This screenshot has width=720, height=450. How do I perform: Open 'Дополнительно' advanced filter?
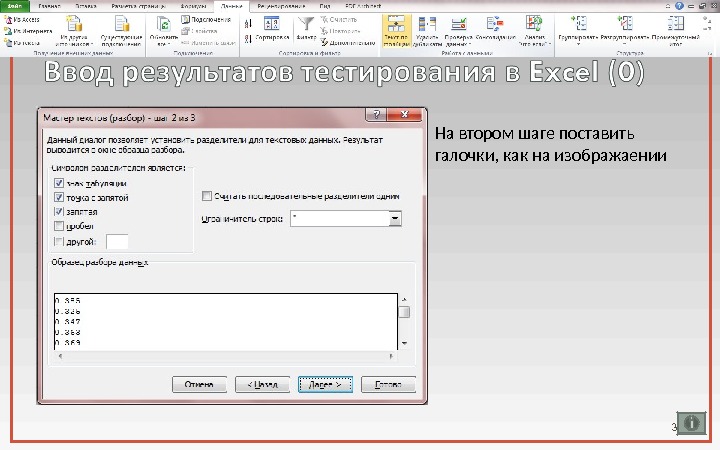[348, 43]
